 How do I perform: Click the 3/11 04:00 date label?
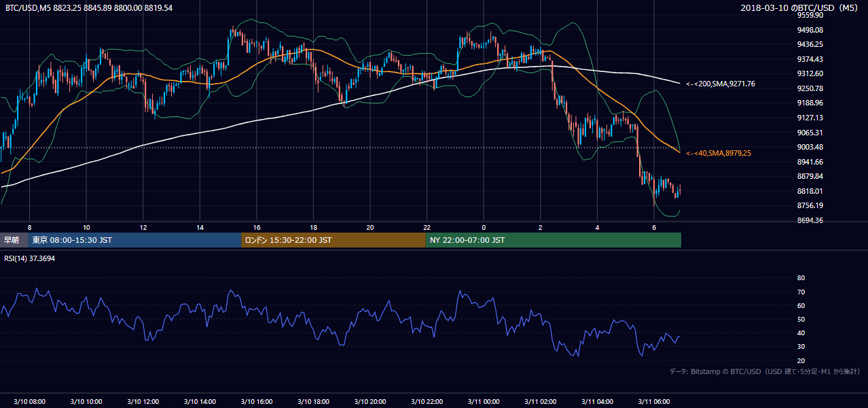tap(597, 402)
